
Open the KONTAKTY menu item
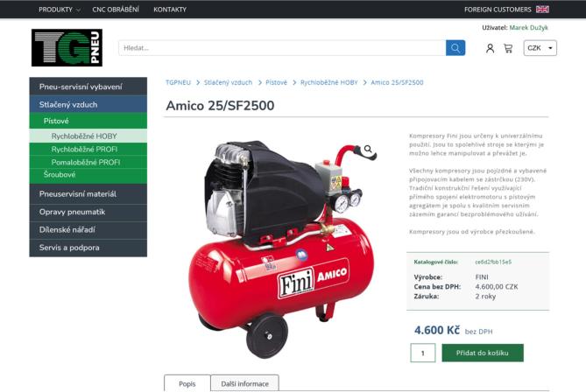coord(170,10)
